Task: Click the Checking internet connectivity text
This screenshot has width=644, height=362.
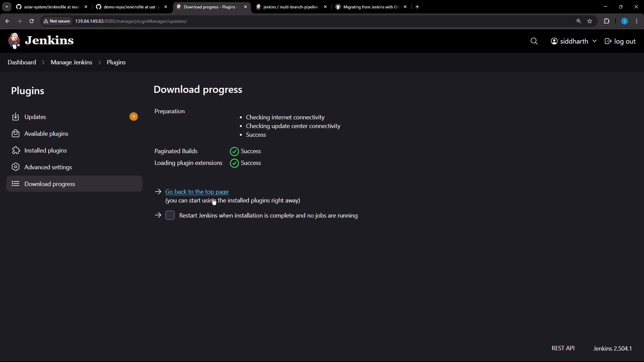Action: (x=285, y=117)
